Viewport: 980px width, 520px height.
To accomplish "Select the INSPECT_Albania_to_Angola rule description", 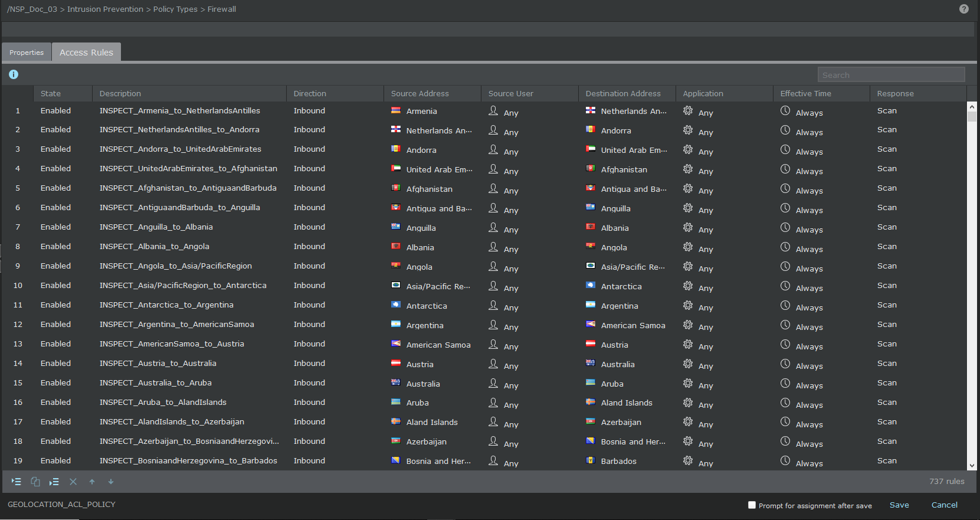I will click(155, 247).
